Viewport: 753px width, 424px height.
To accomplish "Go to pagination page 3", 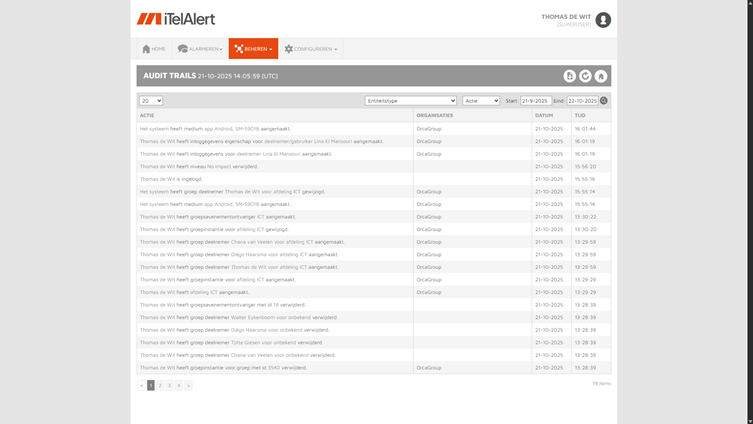I will 169,385.
